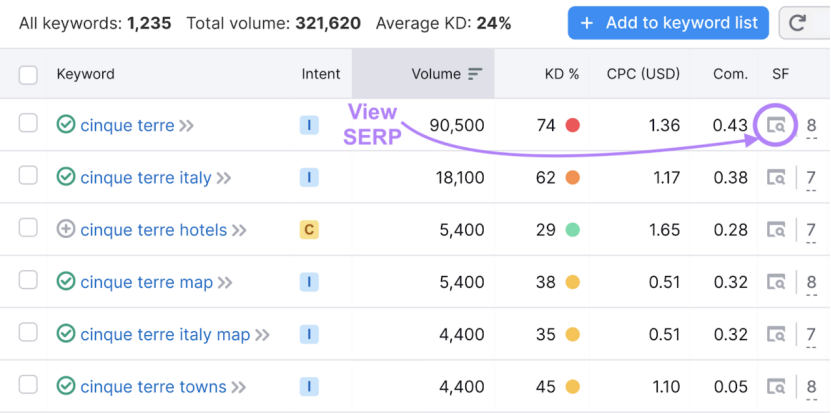Open the cinque terre map keyword link
Screen dimensions: 831x413
(146, 283)
